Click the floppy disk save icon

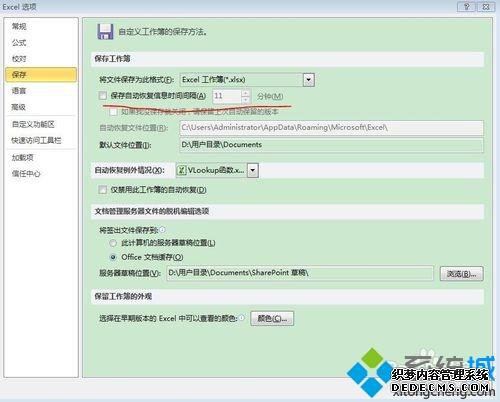105,32
